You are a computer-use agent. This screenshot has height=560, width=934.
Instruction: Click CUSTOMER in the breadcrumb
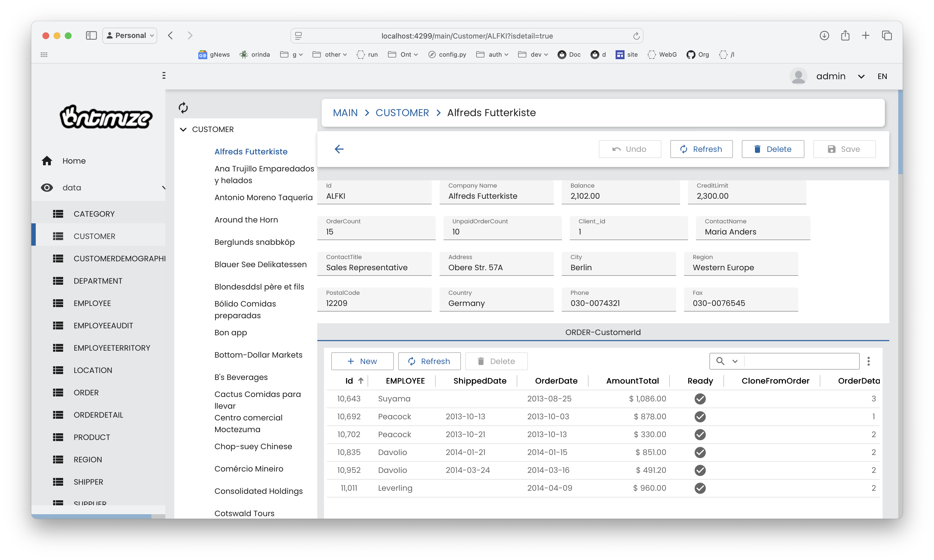click(402, 113)
